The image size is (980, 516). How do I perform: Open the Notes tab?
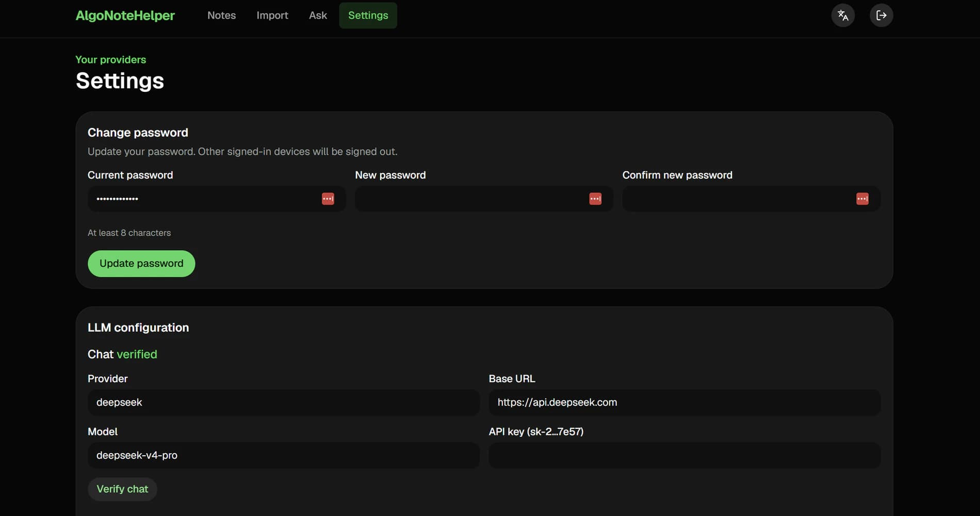[x=221, y=15]
